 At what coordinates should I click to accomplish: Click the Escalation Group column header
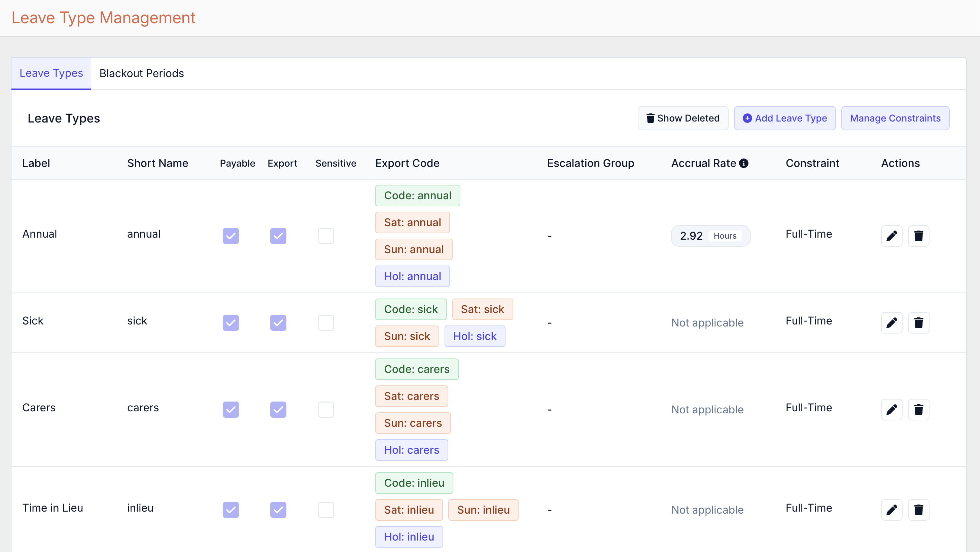590,163
